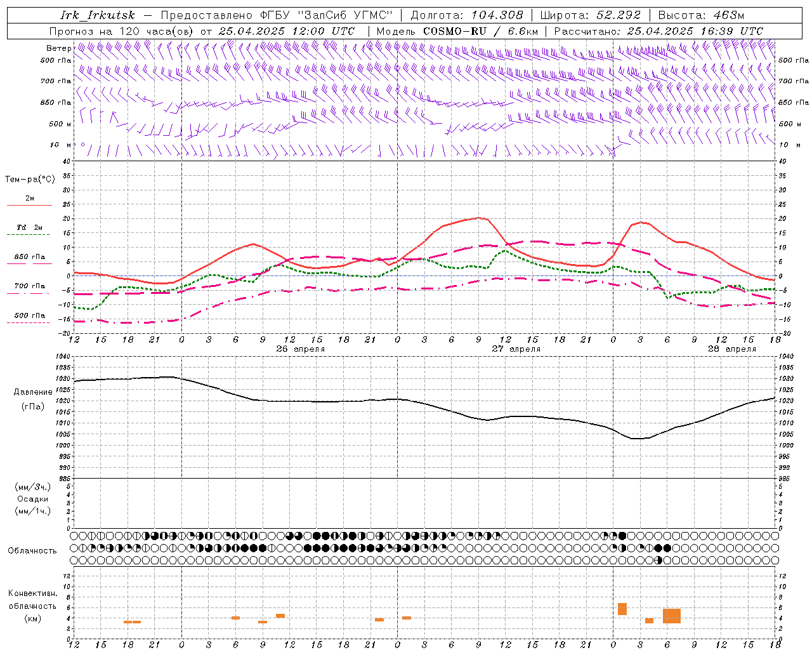Image resolution: width=812 pixels, height=650 pixels.
Task: Click the computed time "Рассчитано: 25.04.2025 16:39 UTC"
Action: [x=658, y=31]
